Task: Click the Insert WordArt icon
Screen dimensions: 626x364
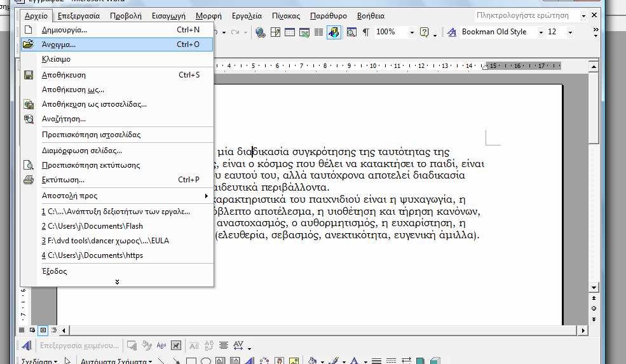Action: click(26, 346)
